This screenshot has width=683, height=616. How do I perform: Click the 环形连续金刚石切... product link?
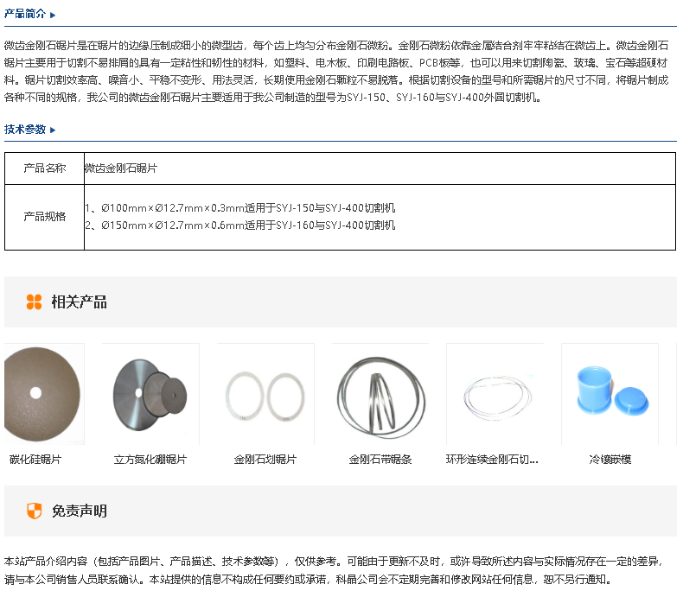pos(492,460)
